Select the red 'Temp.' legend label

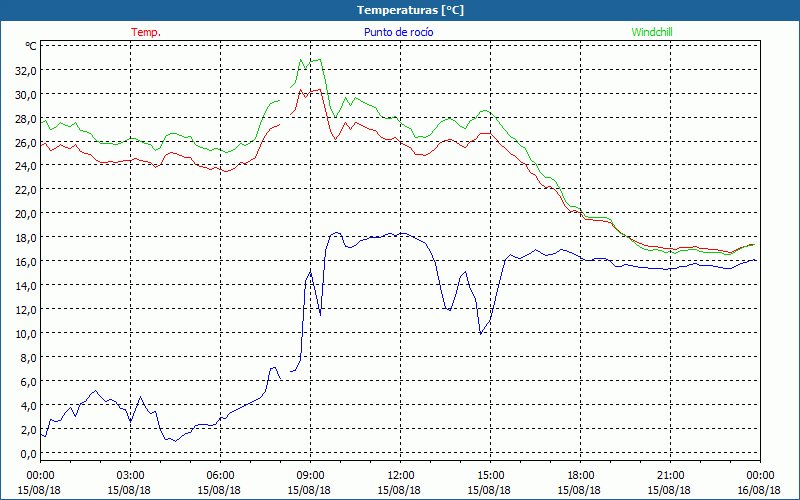[146, 32]
